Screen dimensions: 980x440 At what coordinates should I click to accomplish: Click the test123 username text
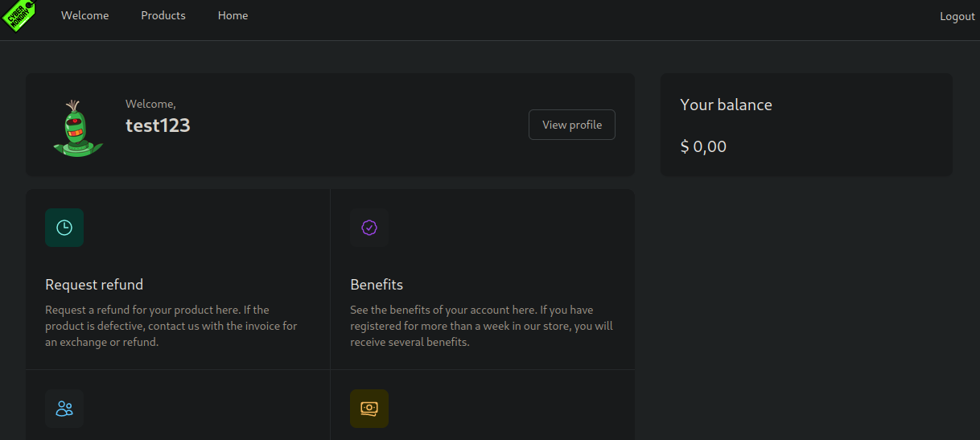coord(158,125)
